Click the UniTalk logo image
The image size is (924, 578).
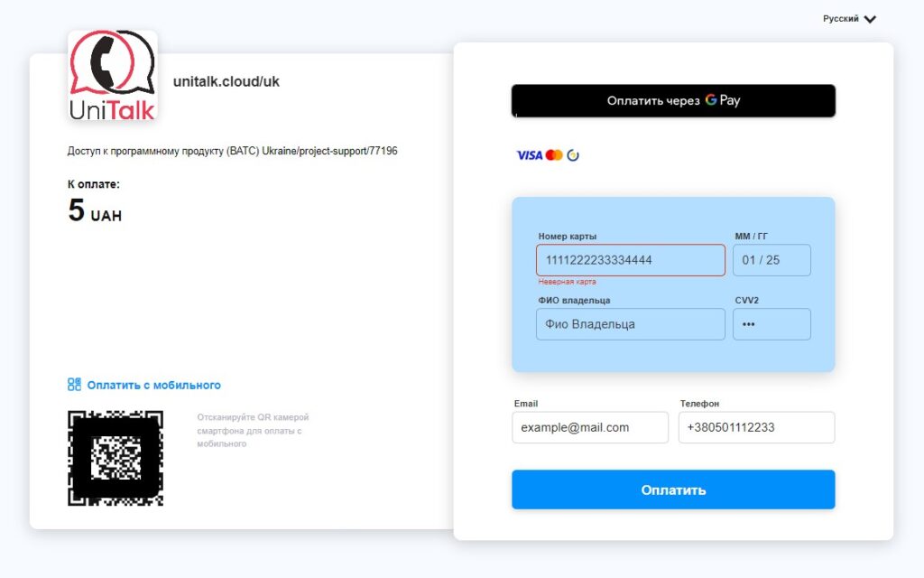pyautogui.click(x=113, y=76)
